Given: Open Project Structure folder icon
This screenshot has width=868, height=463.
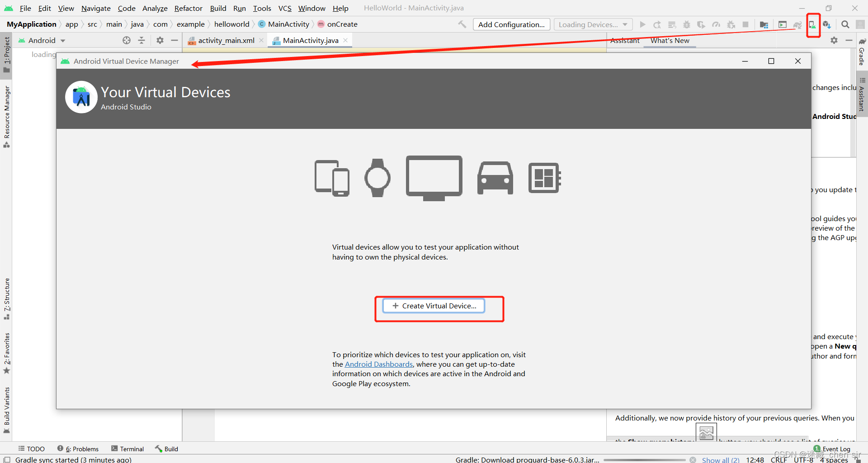Looking at the screenshot, I should [764, 24].
